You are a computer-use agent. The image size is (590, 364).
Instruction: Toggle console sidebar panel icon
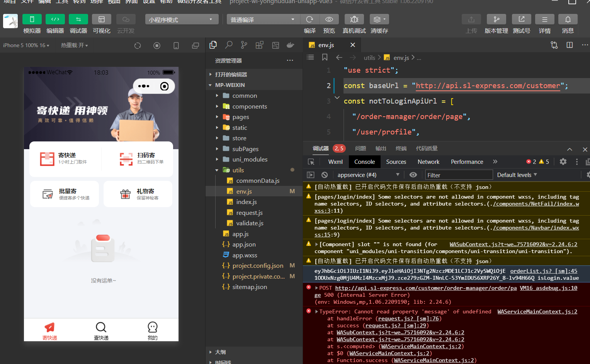311,175
